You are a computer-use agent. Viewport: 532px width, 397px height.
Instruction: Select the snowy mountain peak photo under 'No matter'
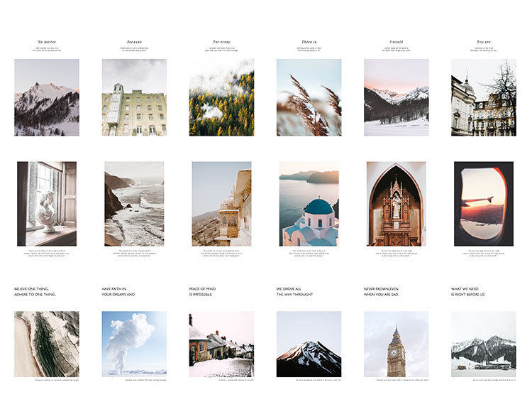47,97
